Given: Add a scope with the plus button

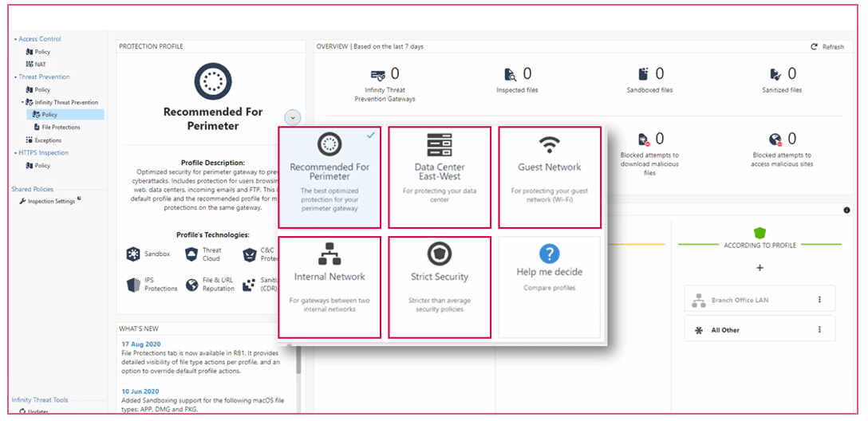Looking at the screenshot, I should coord(759,268).
